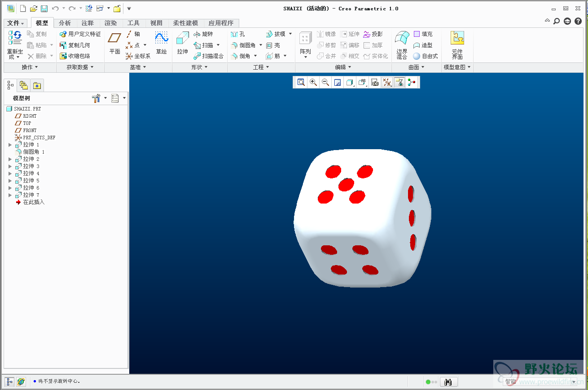
Task: Expand the 拉伸 2 feature node
Action: pos(10,159)
